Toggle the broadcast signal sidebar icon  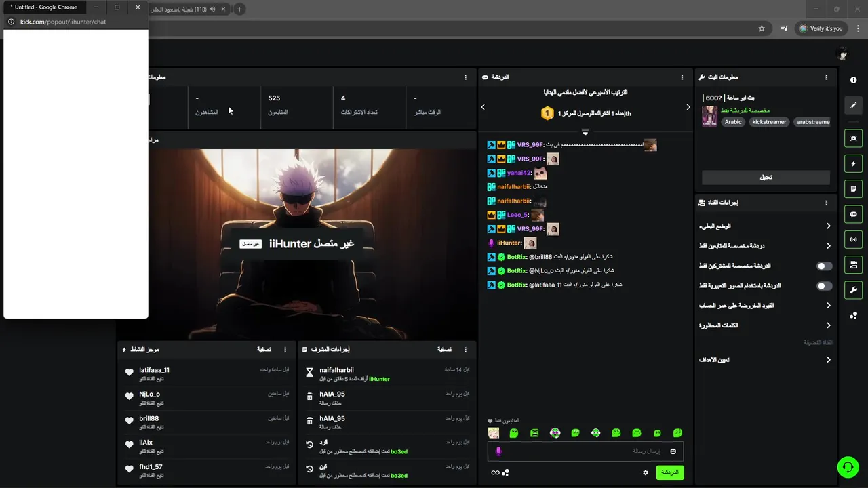tap(853, 239)
